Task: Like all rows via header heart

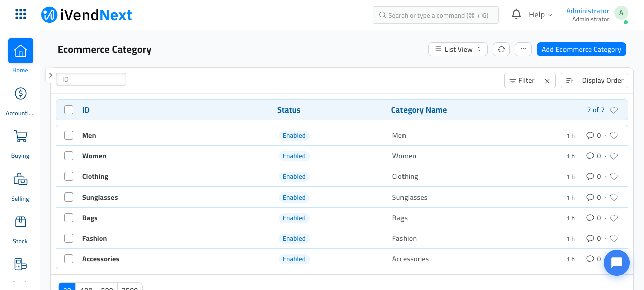Action: pos(614,110)
